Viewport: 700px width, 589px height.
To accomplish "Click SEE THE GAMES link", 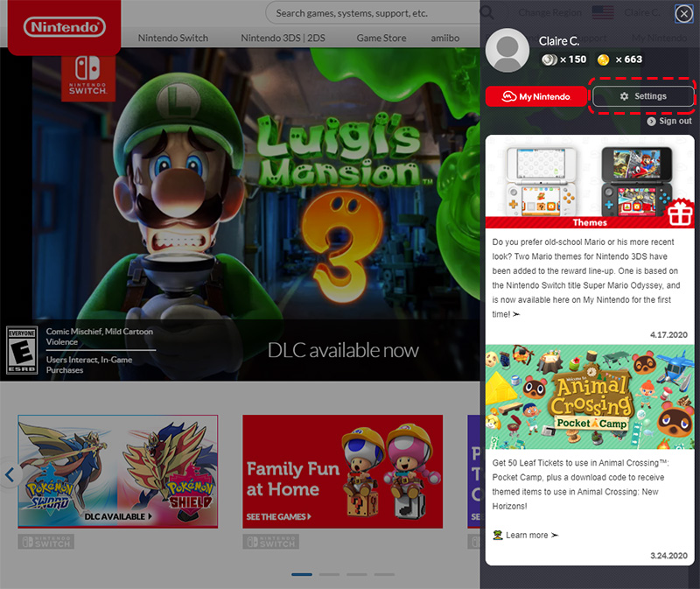I will 278,516.
